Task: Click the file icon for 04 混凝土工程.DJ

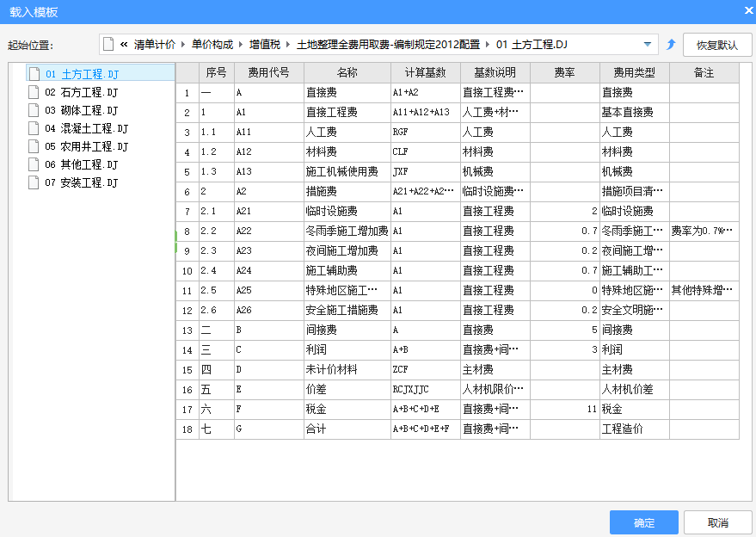Action: click(x=34, y=128)
